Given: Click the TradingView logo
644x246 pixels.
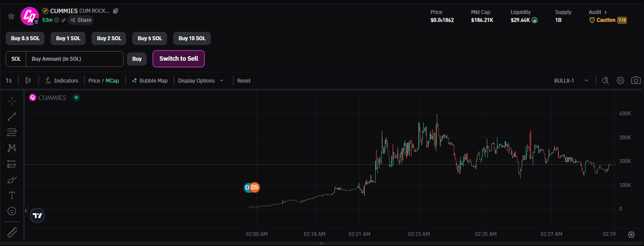Looking at the screenshot, I should tap(37, 215).
